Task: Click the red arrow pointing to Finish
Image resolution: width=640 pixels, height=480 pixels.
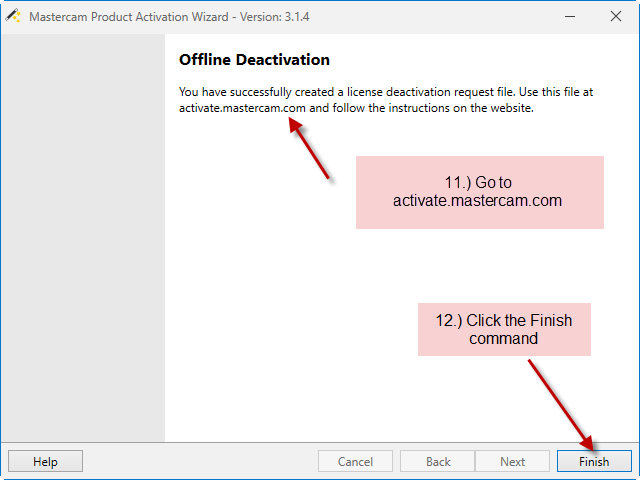Action: (x=561, y=405)
